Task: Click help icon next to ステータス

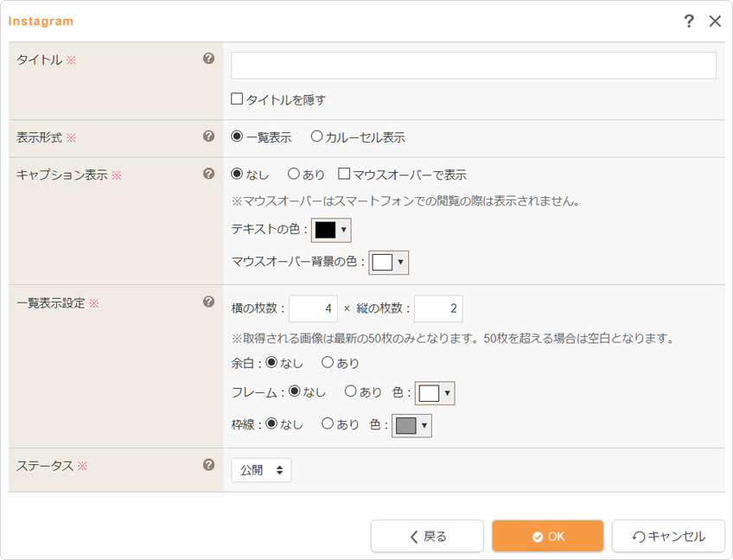Action: point(208,465)
